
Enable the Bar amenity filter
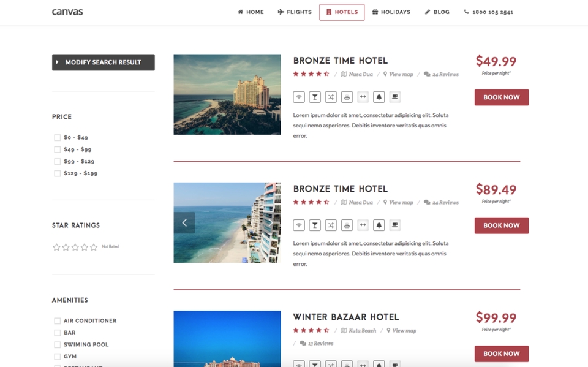58,333
